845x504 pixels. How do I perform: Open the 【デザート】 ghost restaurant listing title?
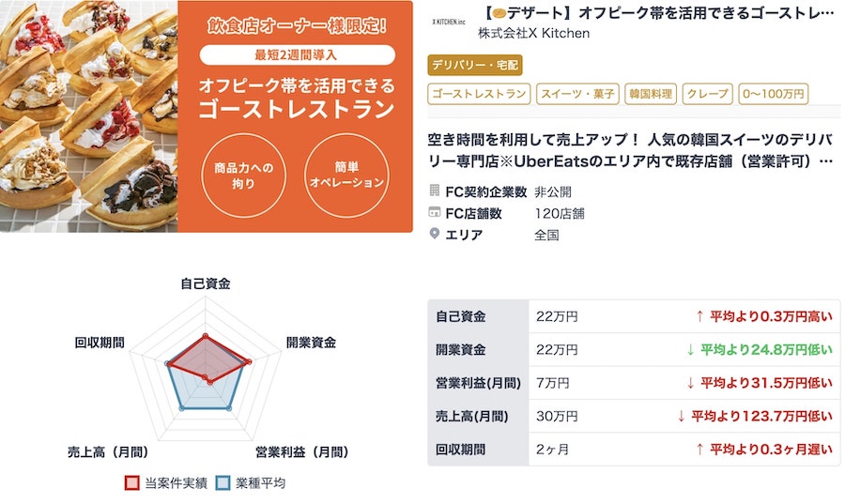tap(657, 13)
